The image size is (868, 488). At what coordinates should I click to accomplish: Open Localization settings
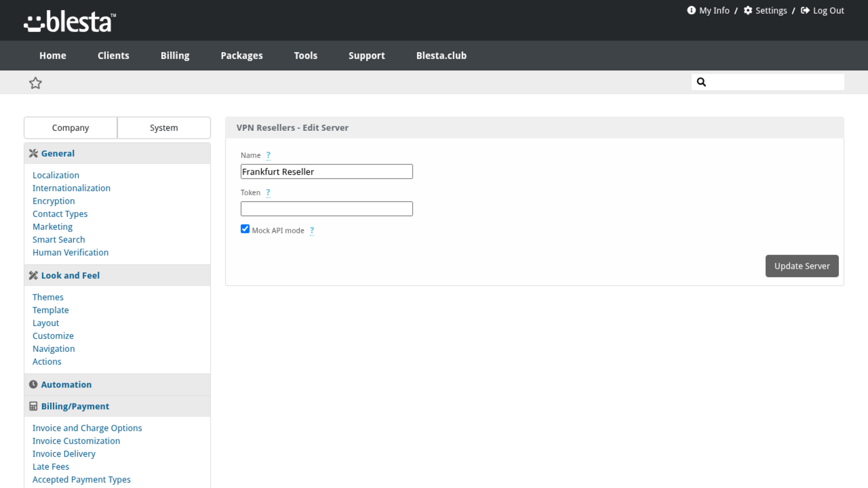(56, 175)
